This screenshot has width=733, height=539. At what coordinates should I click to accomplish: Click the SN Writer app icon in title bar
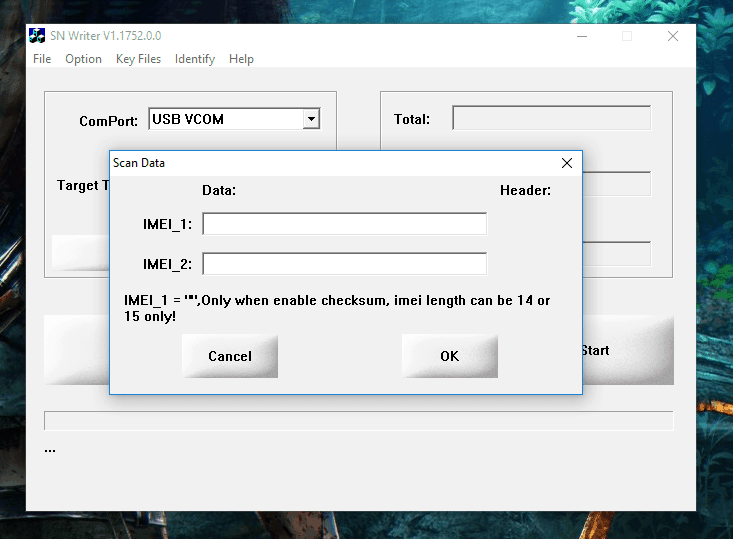pos(37,36)
